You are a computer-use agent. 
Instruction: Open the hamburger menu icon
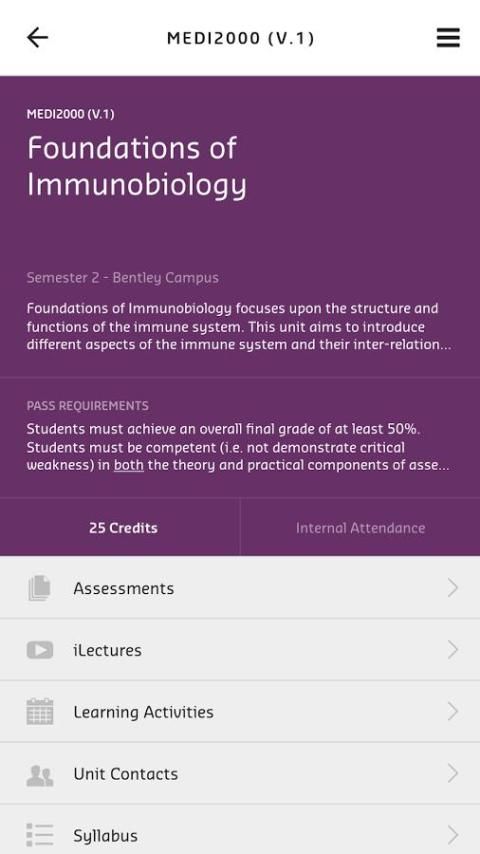448,38
